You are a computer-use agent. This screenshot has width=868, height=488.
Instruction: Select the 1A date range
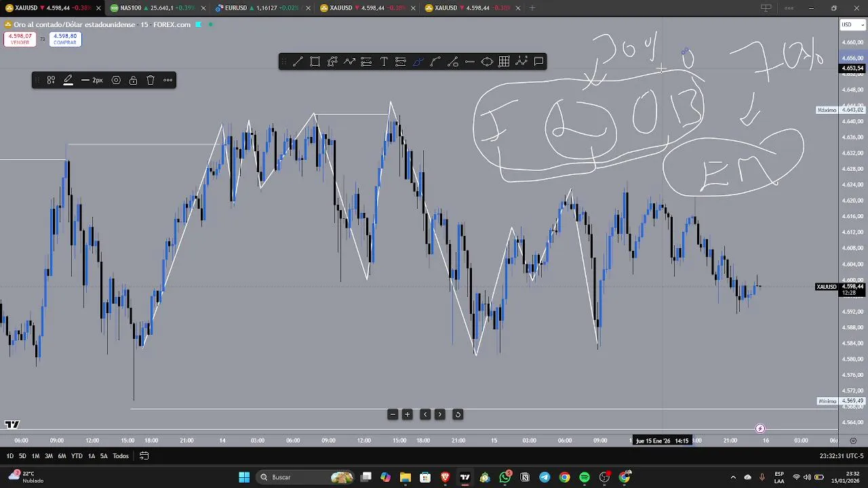[92, 456]
